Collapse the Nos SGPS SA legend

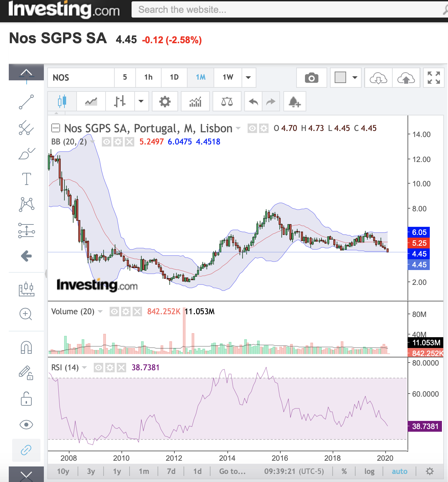pyautogui.click(x=56, y=128)
